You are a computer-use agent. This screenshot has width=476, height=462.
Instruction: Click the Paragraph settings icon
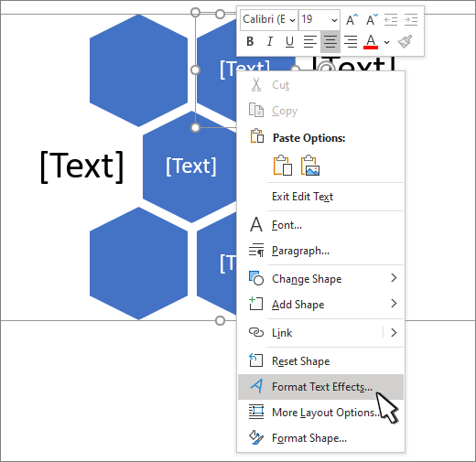pos(256,250)
